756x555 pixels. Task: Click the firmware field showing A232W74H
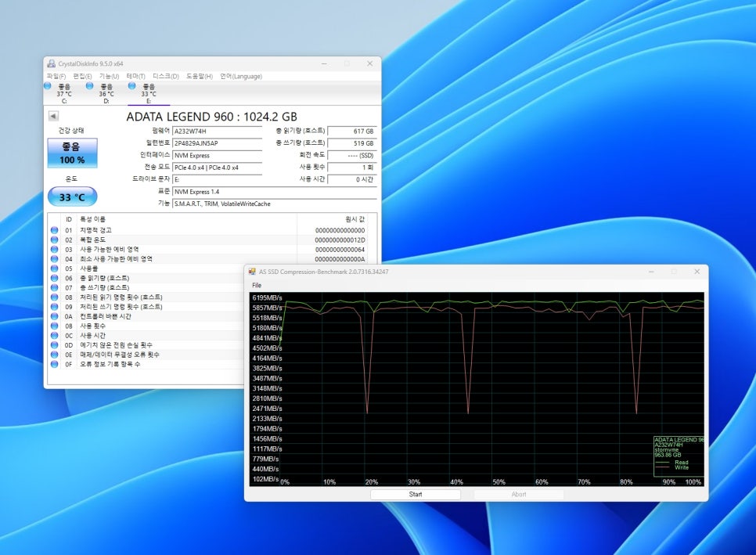coord(218,131)
